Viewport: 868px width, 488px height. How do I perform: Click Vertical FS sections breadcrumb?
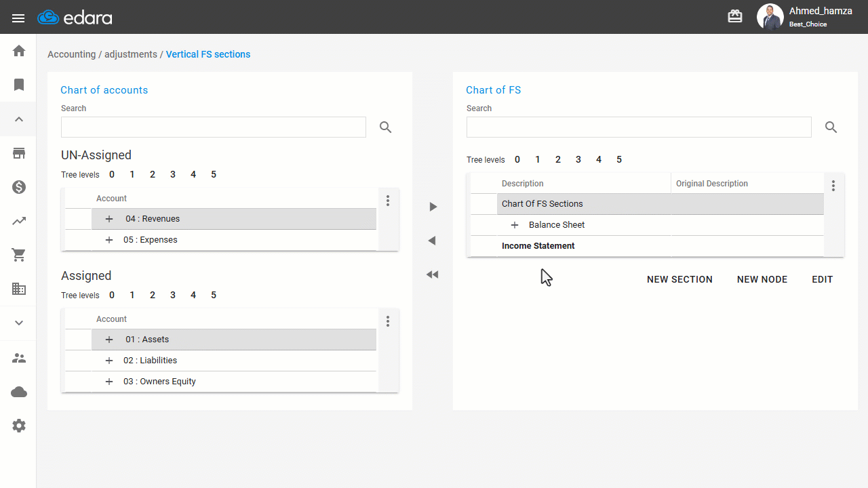[208, 54]
